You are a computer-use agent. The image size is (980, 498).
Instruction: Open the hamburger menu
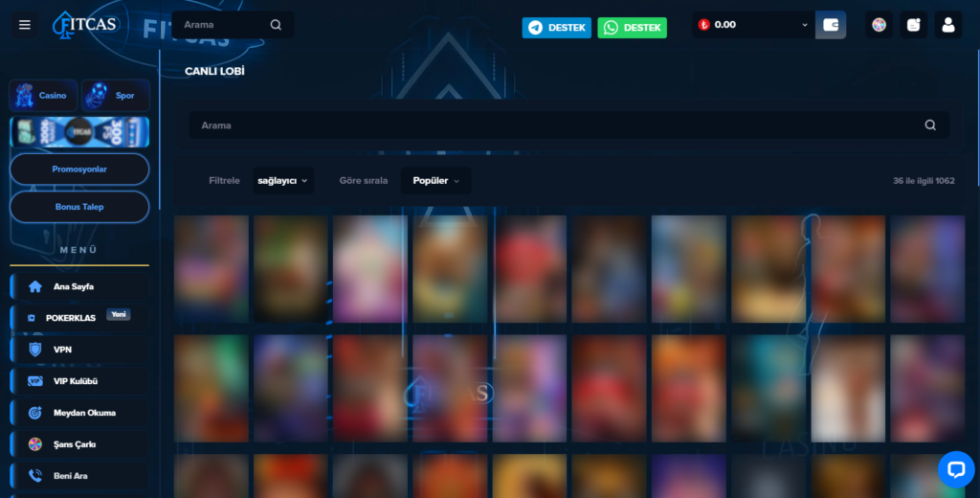pyautogui.click(x=24, y=25)
